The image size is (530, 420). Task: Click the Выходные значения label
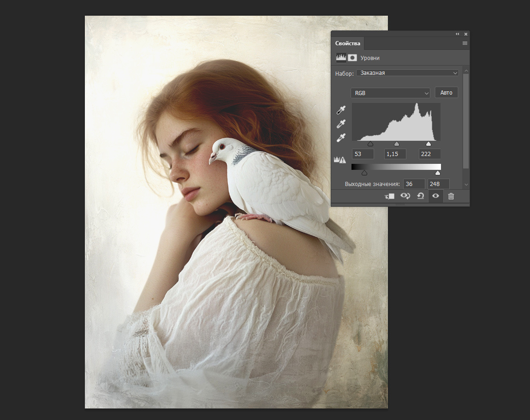(372, 184)
